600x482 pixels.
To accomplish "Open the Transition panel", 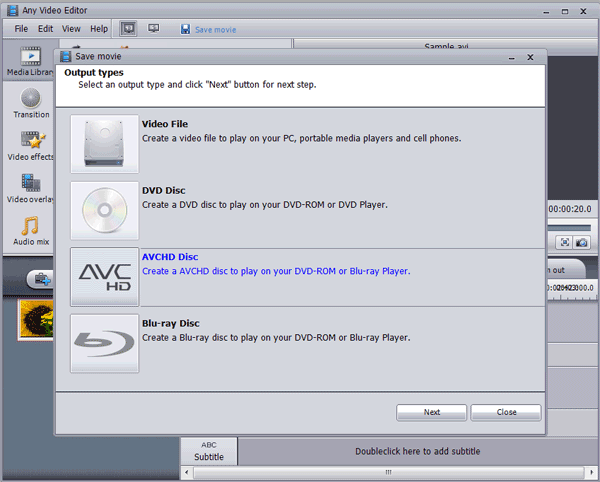I will pos(31,103).
